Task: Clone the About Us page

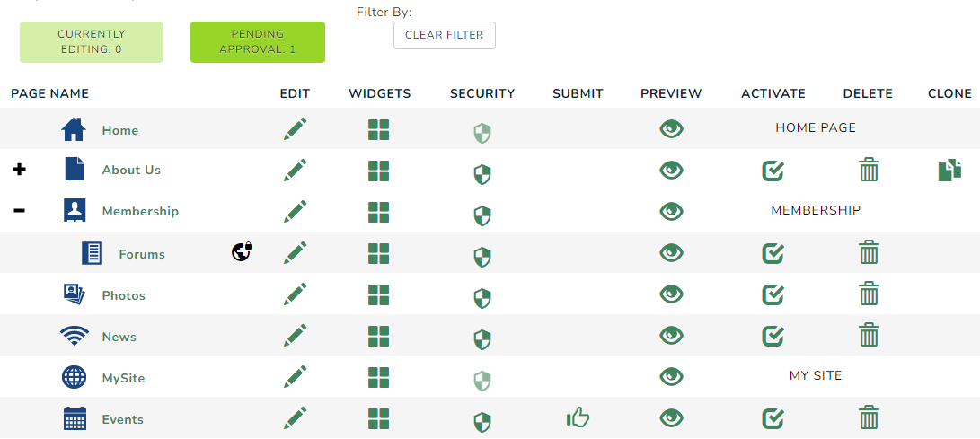Action: pos(950,171)
